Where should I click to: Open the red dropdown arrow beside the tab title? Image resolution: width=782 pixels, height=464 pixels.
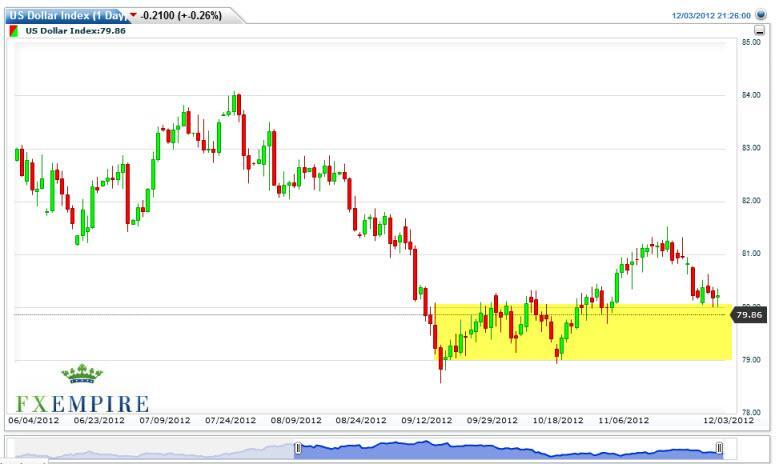[133, 15]
